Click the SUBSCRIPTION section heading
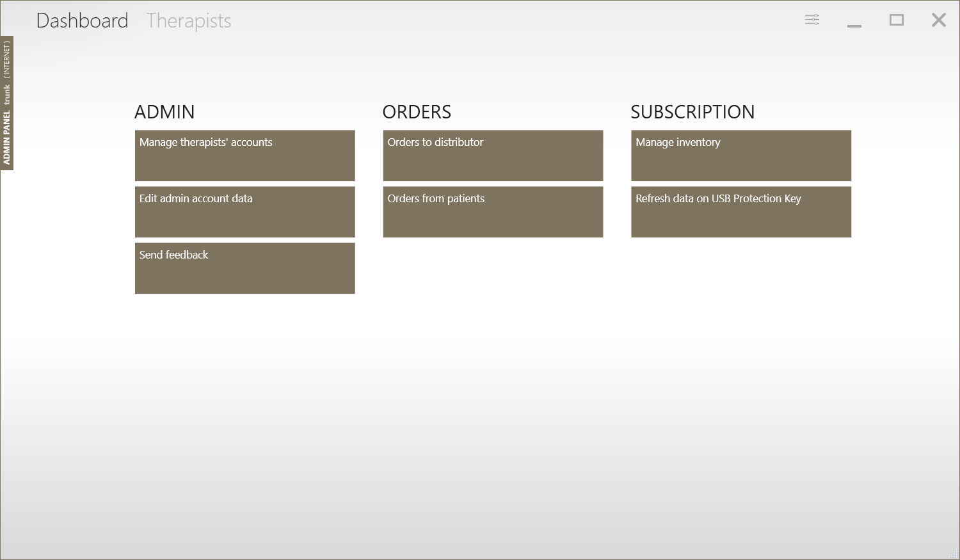The width and height of the screenshot is (960, 560). pyautogui.click(x=692, y=112)
